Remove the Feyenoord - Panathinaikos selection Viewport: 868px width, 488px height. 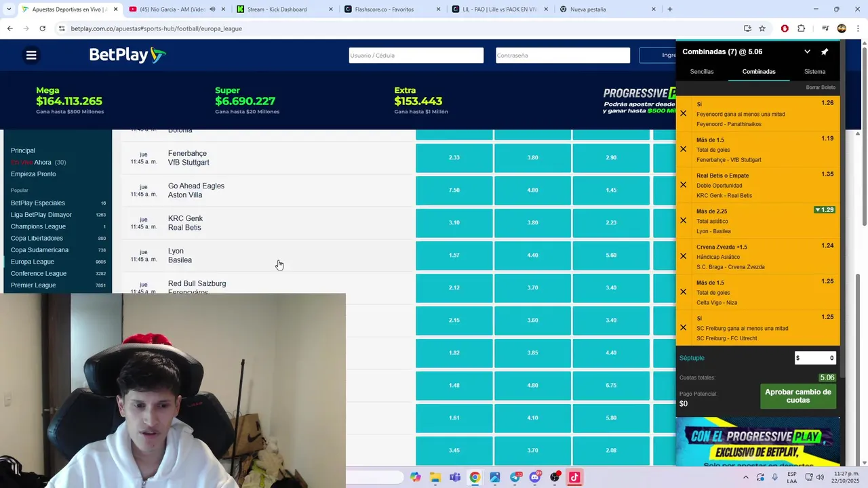[x=684, y=113]
